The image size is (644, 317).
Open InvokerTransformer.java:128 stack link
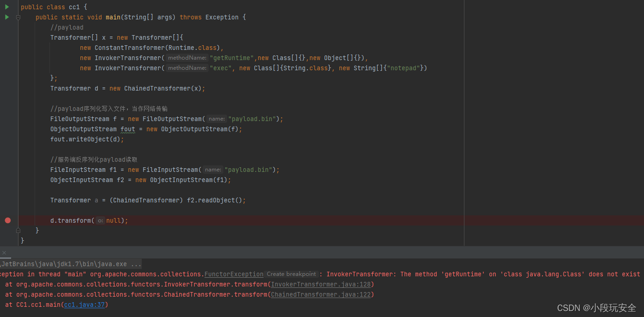[321, 284]
